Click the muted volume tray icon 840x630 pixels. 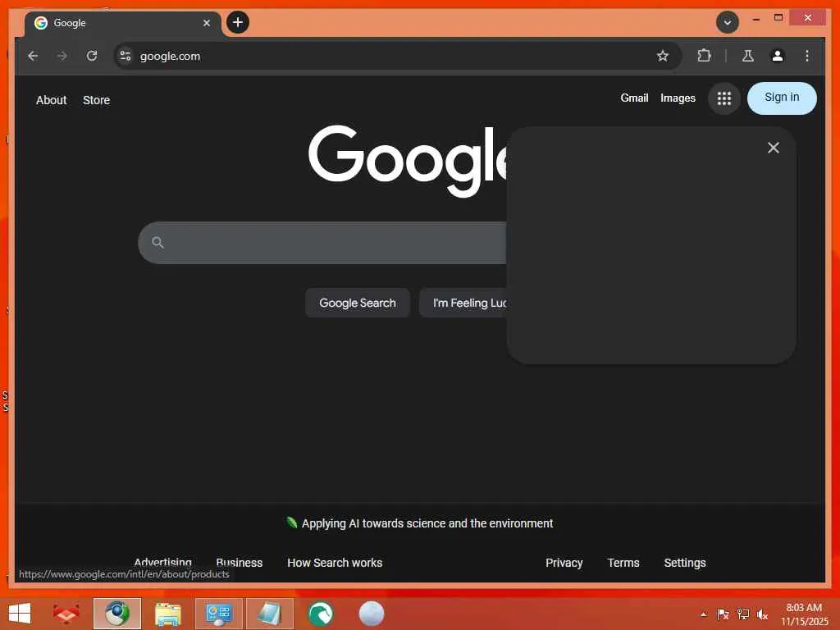(x=762, y=614)
